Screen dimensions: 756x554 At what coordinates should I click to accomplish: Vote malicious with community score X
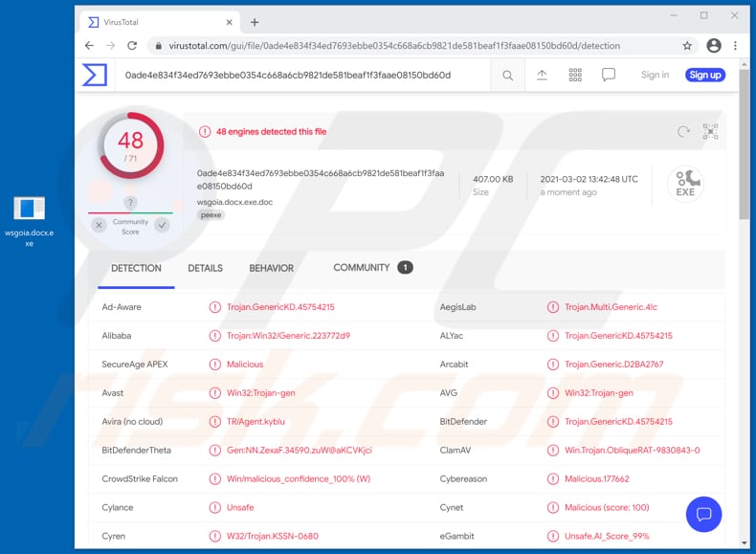point(100,225)
